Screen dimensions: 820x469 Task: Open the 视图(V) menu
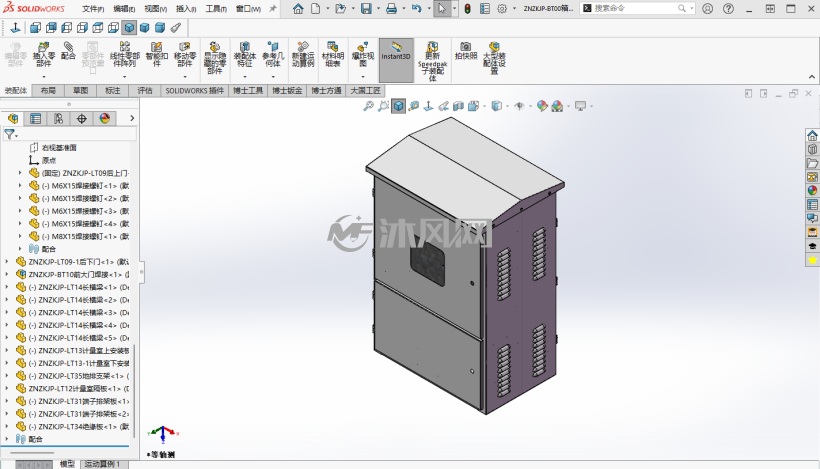pyautogui.click(x=155, y=9)
